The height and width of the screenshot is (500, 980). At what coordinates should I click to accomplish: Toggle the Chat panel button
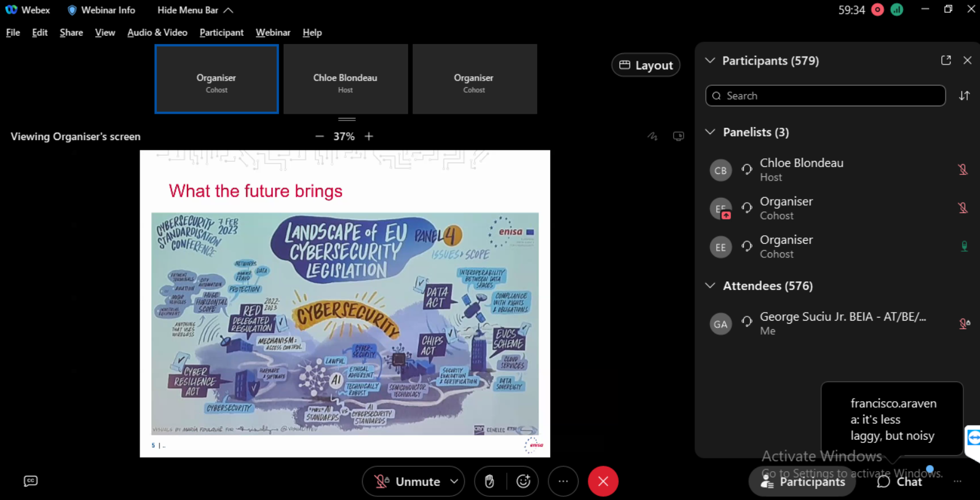click(899, 482)
